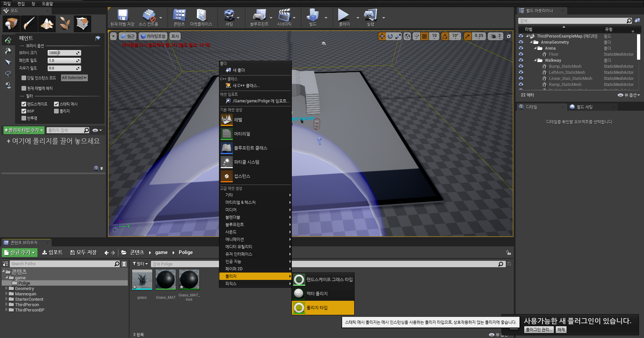Select the Landscape mode mountain icon

coord(47,23)
